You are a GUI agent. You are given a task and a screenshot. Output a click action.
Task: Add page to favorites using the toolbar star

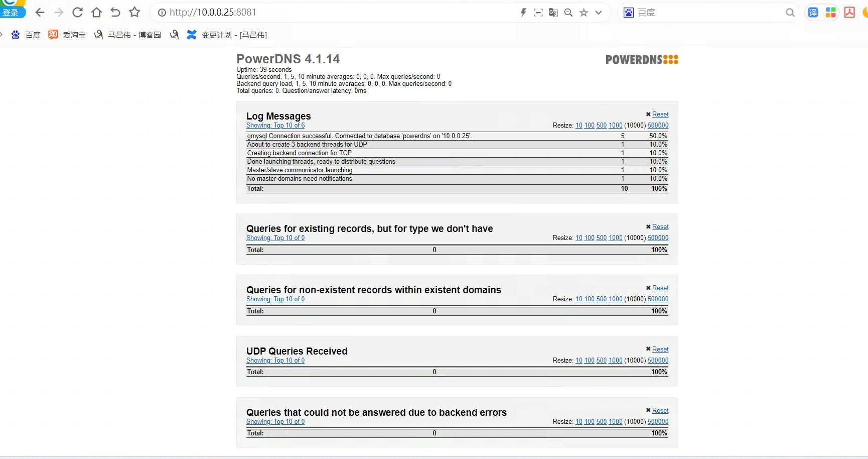[134, 13]
